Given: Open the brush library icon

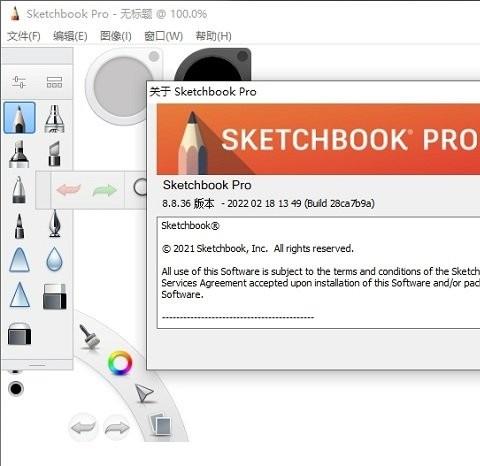Looking at the screenshot, I should (54, 82).
